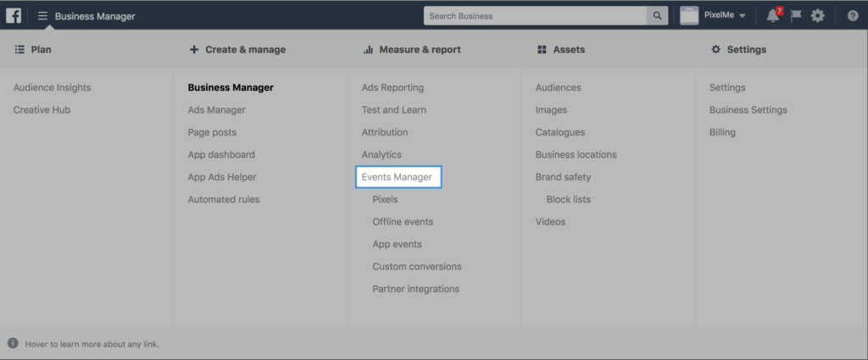Toggle the hamburger menu icon
The image size is (868, 360).
pyautogui.click(x=42, y=16)
